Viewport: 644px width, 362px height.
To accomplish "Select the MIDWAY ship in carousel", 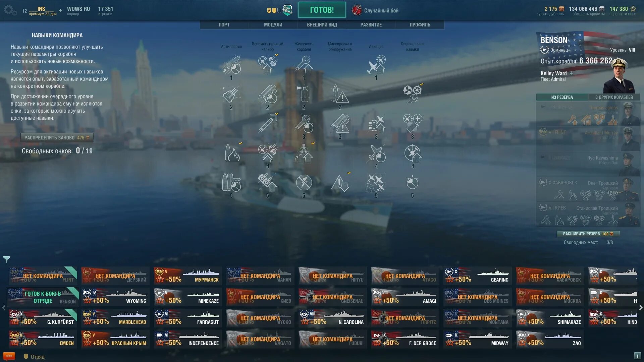I will coord(478,340).
